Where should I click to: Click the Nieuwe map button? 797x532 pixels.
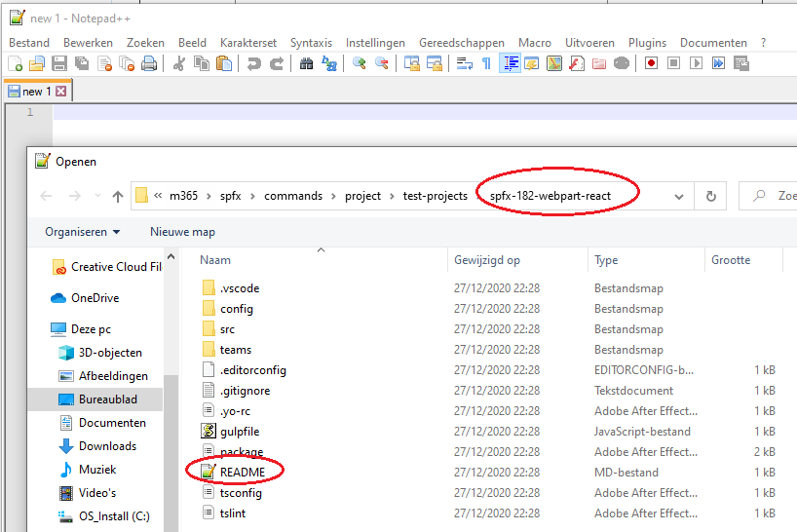tap(182, 232)
